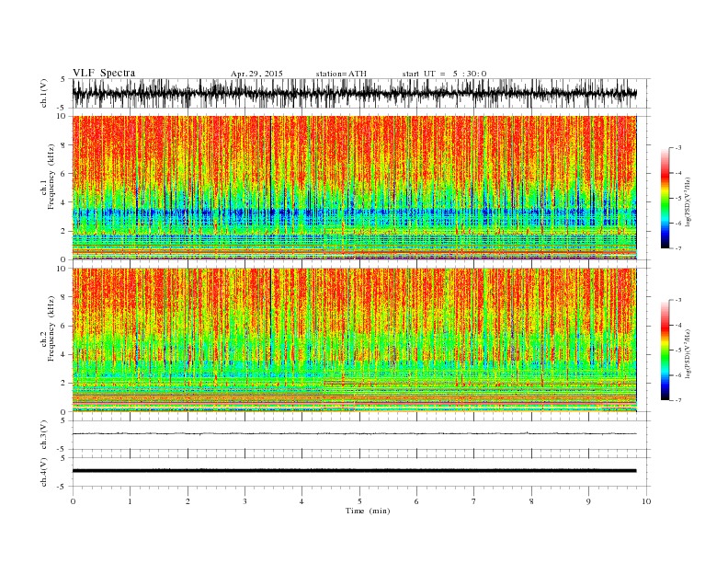
Task: Click the time axis tick label "0"
Action: pyautogui.click(x=73, y=501)
